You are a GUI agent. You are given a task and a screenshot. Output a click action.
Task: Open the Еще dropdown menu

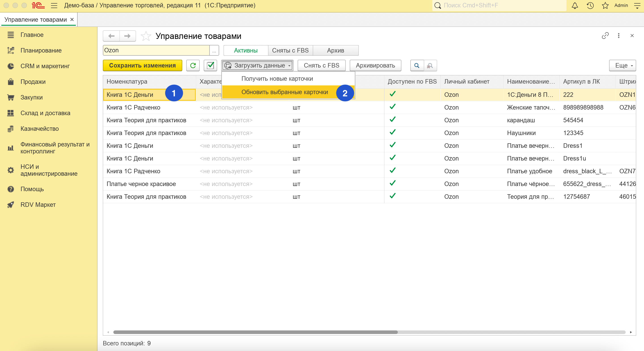coord(622,66)
